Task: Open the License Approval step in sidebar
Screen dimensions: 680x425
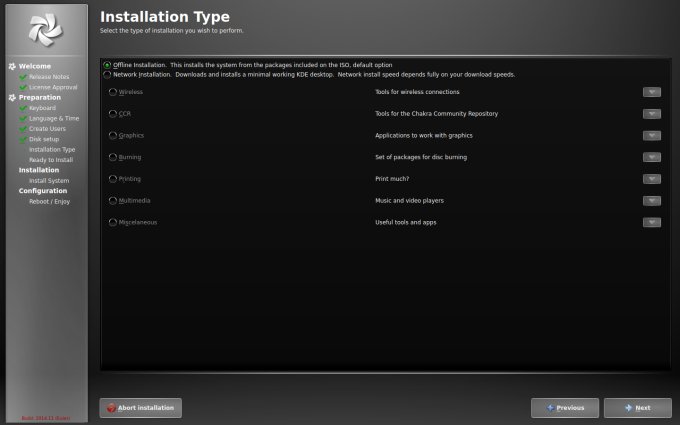Action: (53, 87)
